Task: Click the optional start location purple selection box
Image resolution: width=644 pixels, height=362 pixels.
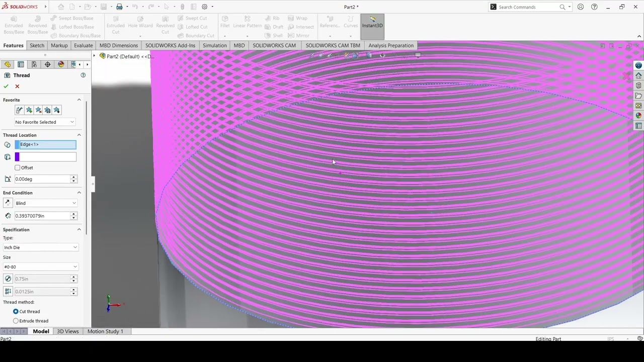Action: point(45,157)
